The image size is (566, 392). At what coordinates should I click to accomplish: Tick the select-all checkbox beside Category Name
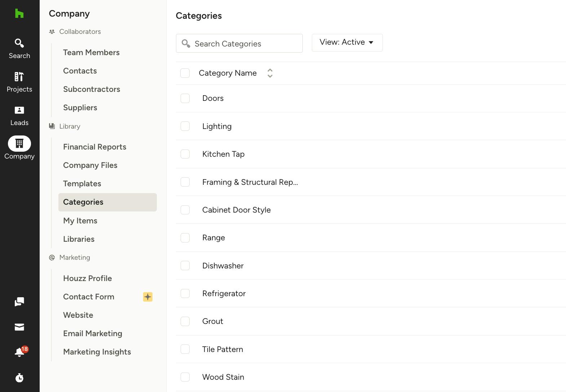click(x=185, y=73)
